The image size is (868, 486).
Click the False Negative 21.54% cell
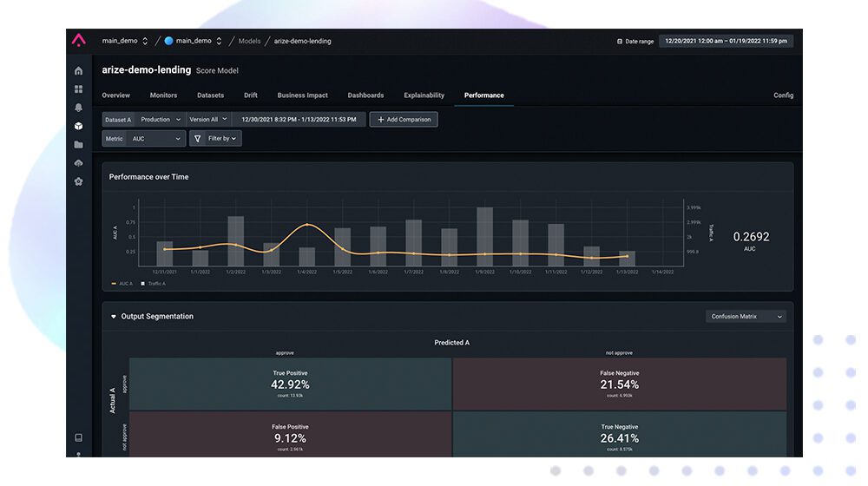[620, 384]
